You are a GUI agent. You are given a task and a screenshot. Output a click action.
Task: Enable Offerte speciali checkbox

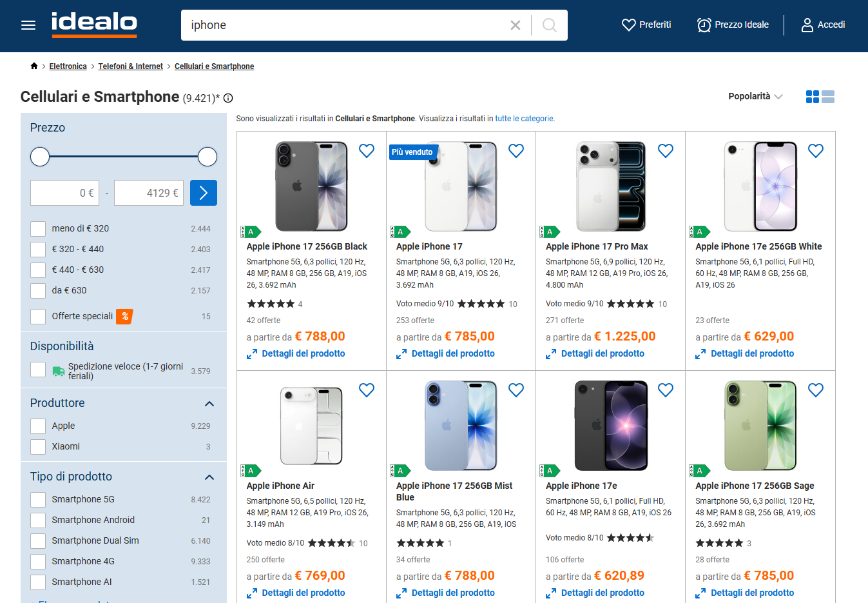click(x=38, y=316)
